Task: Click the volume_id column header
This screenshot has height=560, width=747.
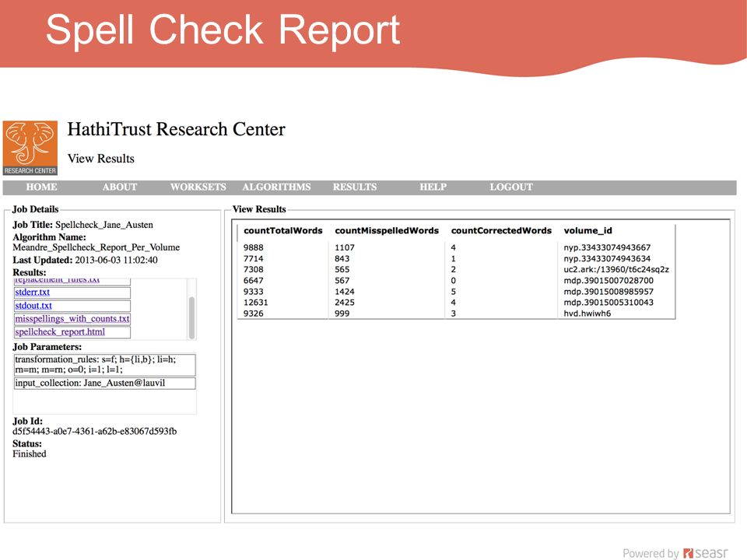Action: [x=588, y=230]
